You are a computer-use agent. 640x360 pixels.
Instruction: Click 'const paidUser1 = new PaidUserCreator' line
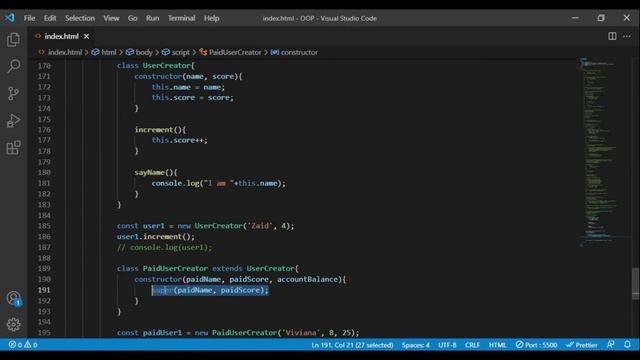[x=238, y=333]
